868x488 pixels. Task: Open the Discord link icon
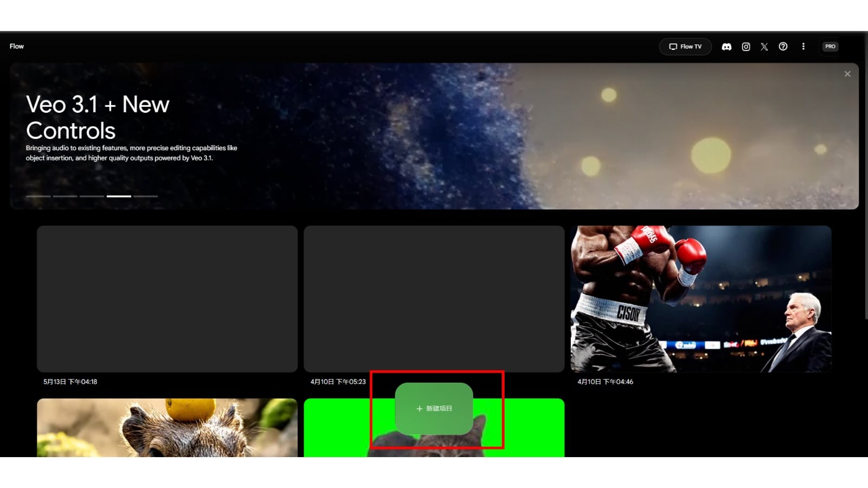pyautogui.click(x=726, y=47)
